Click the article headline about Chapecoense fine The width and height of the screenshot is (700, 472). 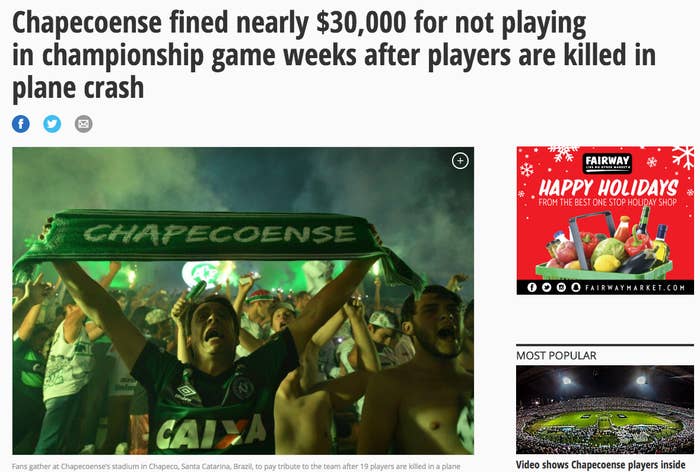coord(334,55)
